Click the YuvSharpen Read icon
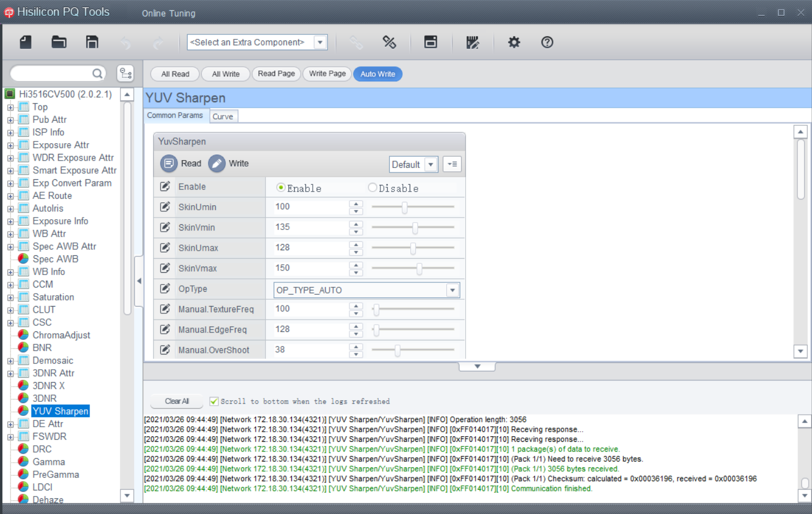 point(168,163)
